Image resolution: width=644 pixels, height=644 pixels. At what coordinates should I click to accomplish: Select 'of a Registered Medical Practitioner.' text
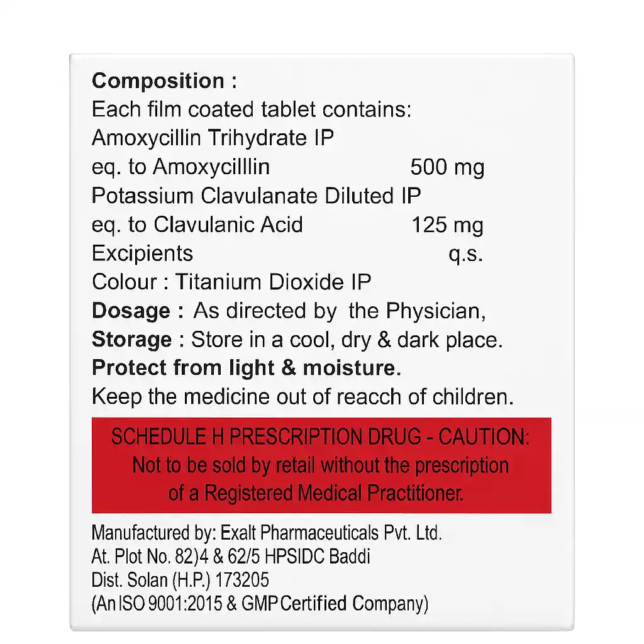(316, 494)
